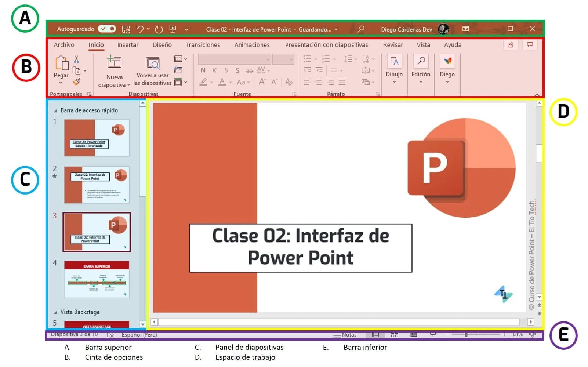The height and width of the screenshot is (367, 588).
Task: Expand the Pegar dropdown arrow
Action: coord(61,83)
